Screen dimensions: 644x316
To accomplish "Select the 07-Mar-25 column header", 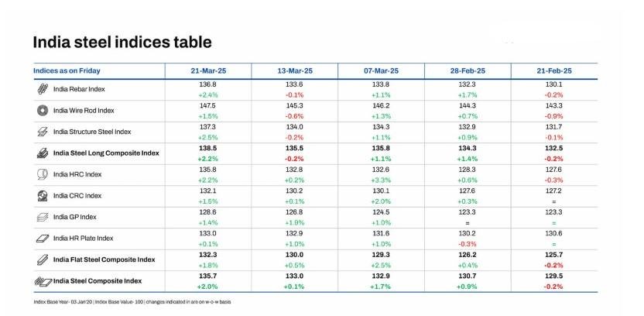I will [381, 70].
